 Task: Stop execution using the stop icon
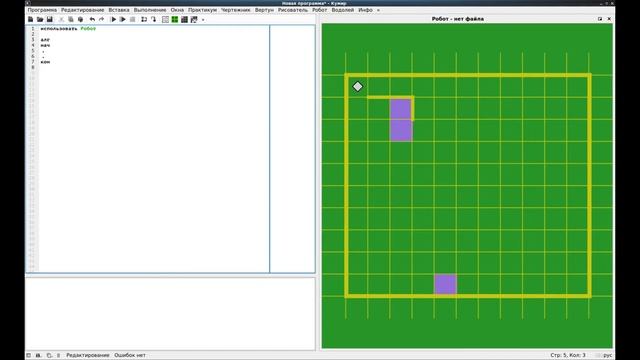click(x=133, y=20)
